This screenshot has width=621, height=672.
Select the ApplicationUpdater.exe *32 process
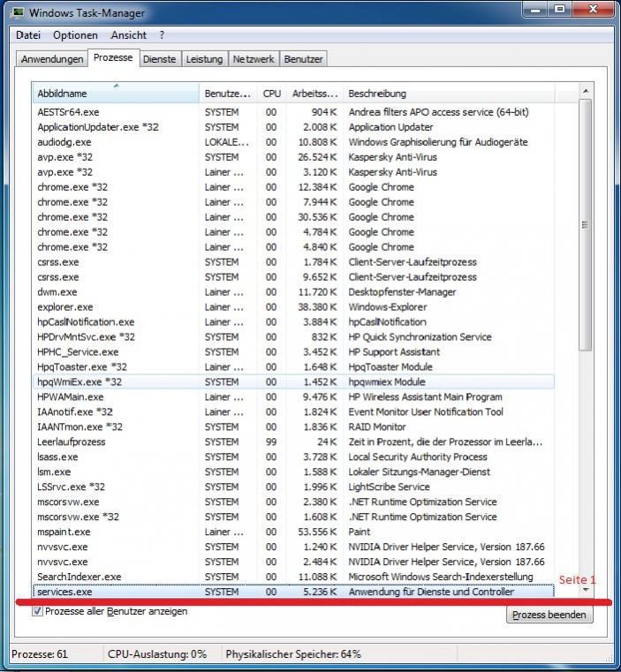[x=293, y=127]
